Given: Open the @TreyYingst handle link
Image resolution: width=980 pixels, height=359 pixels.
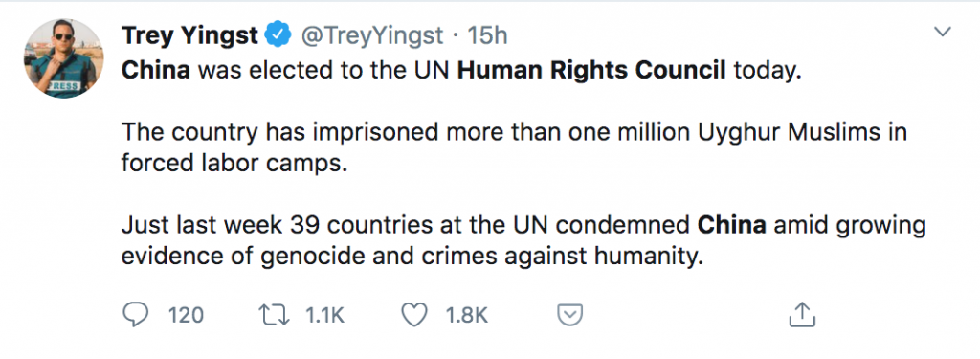Looking at the screenshot, I should [x=372, y=35].
